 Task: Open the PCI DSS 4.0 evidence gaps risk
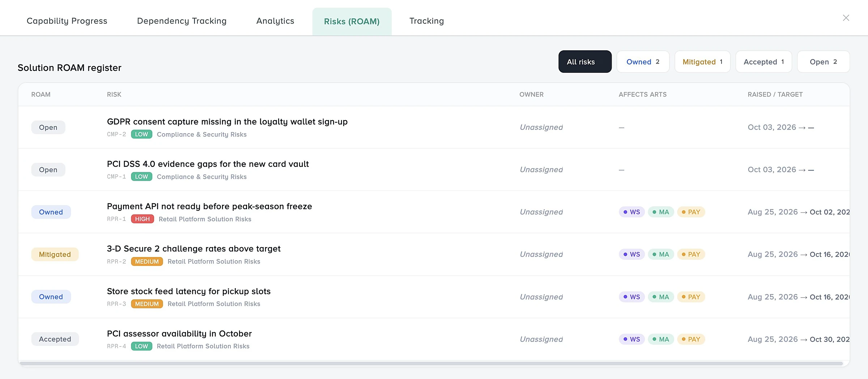[x=208, y=164]
